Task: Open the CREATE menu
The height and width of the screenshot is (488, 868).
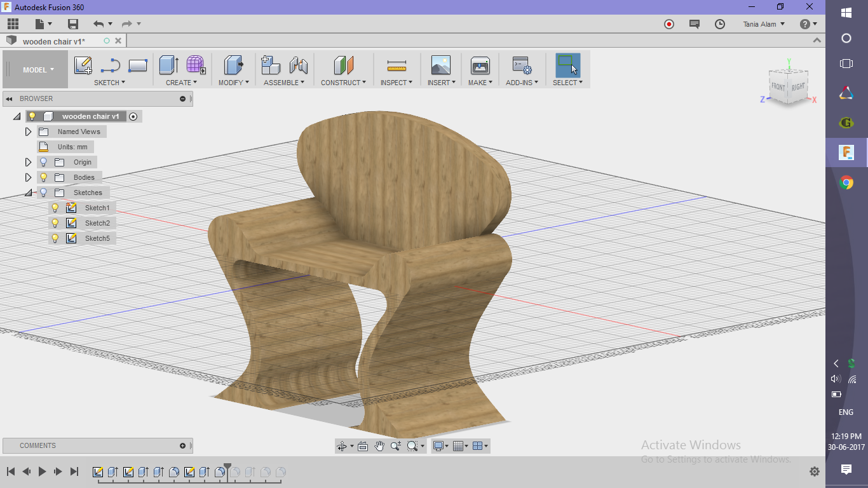Action: click(181, 83)
